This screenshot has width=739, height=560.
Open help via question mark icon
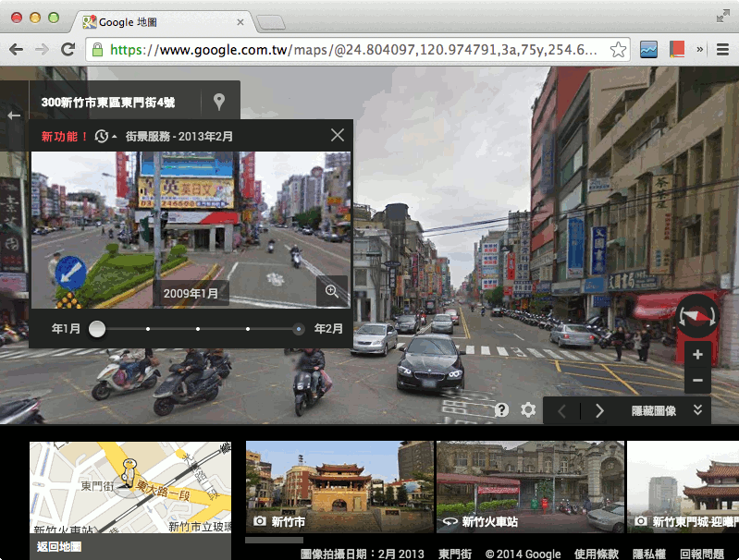coord(501,410)
